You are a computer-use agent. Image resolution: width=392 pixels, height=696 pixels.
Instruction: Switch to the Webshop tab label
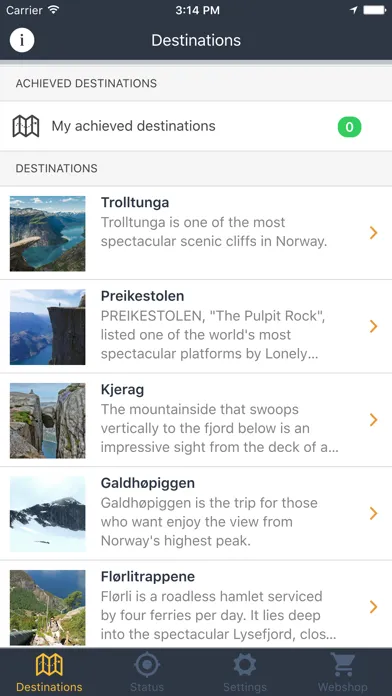click(343, 687)
